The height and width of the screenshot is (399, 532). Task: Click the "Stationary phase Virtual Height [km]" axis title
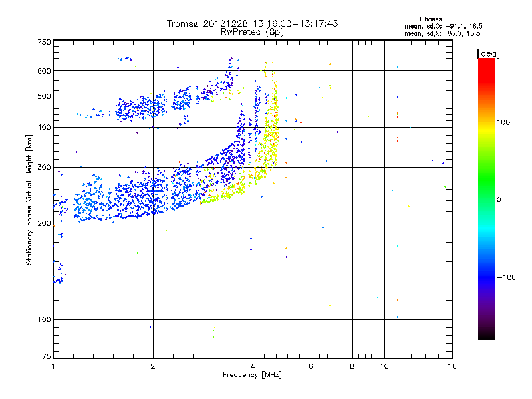(x=29, y=199)
